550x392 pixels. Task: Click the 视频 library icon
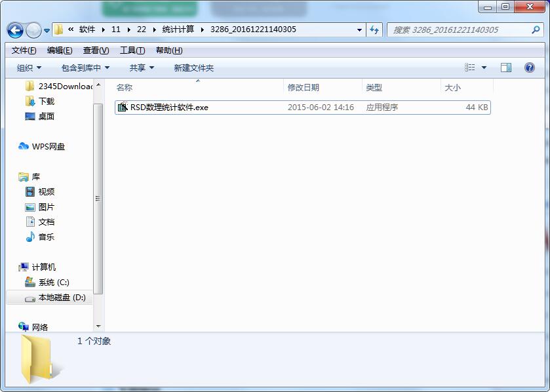pos(30,191)
